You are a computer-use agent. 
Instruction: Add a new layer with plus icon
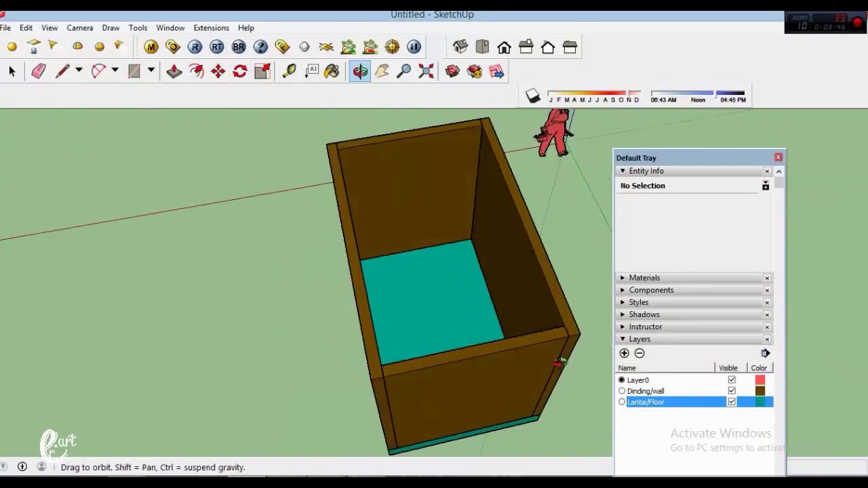pos(625,353)
